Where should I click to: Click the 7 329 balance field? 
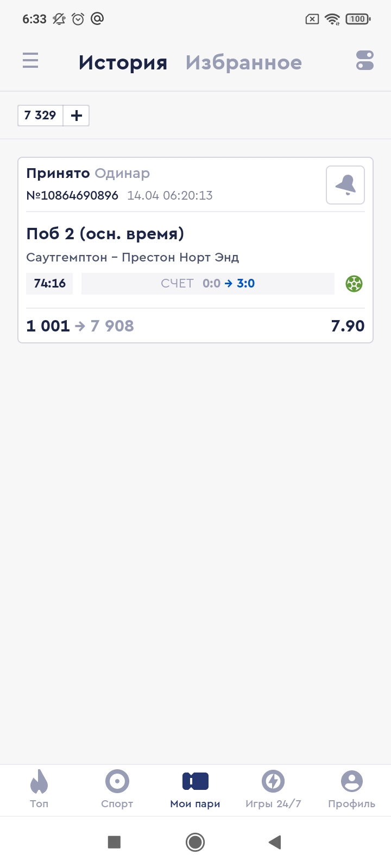[41, 116]
